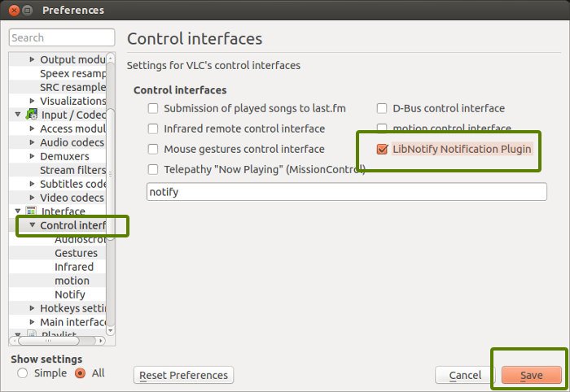Enable submission of played songs to last.fm

pos(153,108)
